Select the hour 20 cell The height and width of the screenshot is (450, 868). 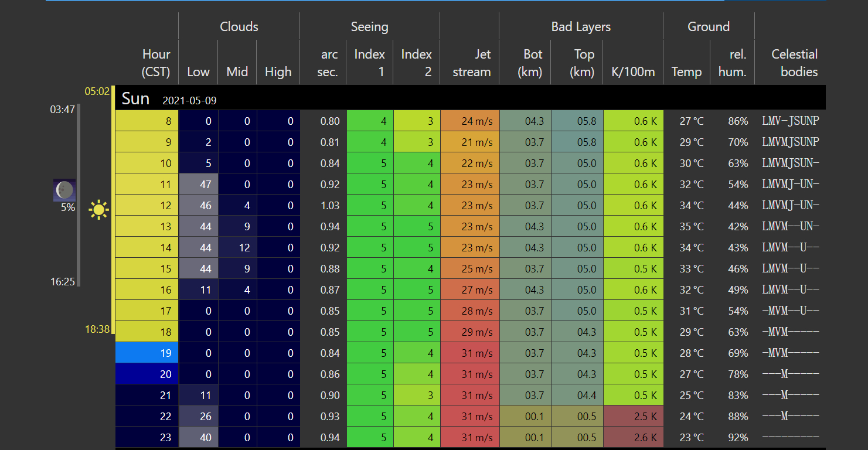pyautogui.click(x=147, y=374)
